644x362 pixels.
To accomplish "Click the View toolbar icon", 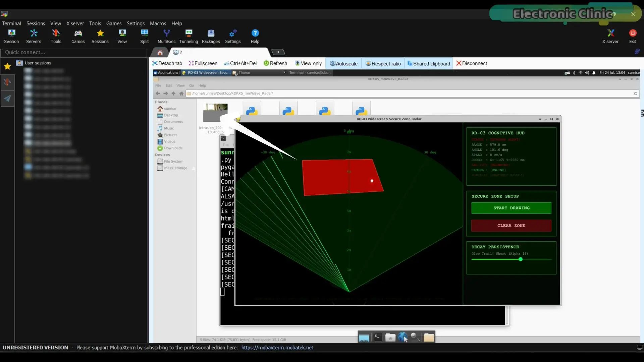I will (122, 36).
